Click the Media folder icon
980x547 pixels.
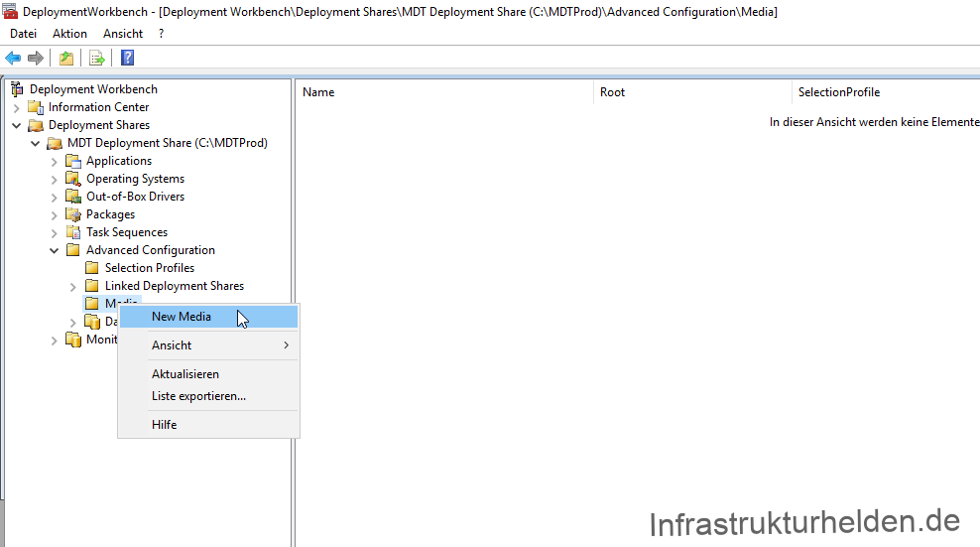point(92,304)
